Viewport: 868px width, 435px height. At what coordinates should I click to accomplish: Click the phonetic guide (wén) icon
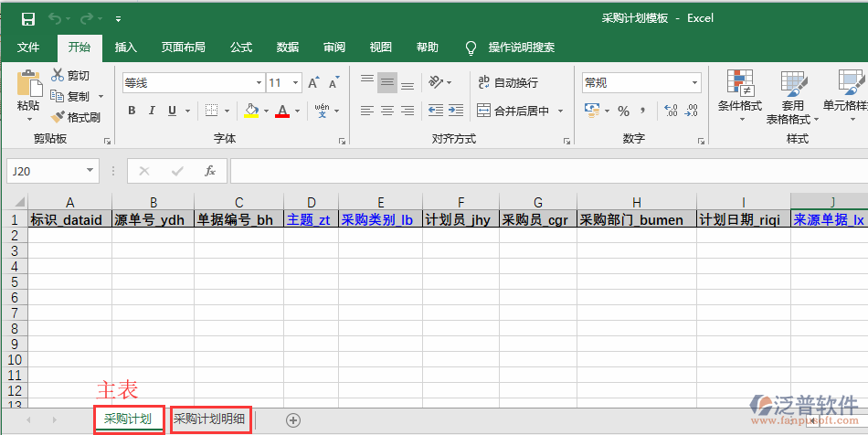(x=322, y=111)
